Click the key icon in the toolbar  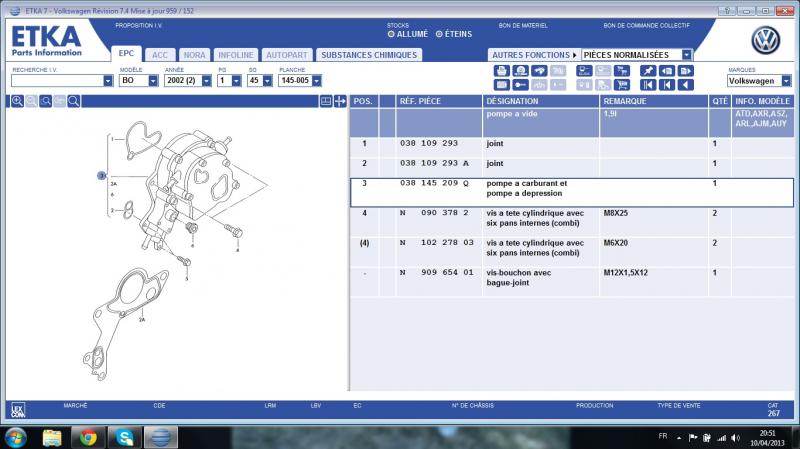click(520, 85)
